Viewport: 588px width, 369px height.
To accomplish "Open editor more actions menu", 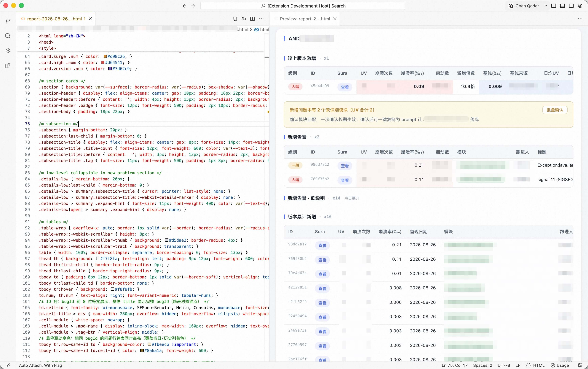I will (x=262, y=19).
